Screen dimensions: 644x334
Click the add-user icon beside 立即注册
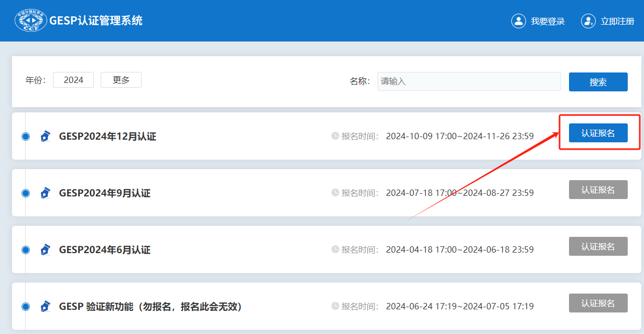588,21
